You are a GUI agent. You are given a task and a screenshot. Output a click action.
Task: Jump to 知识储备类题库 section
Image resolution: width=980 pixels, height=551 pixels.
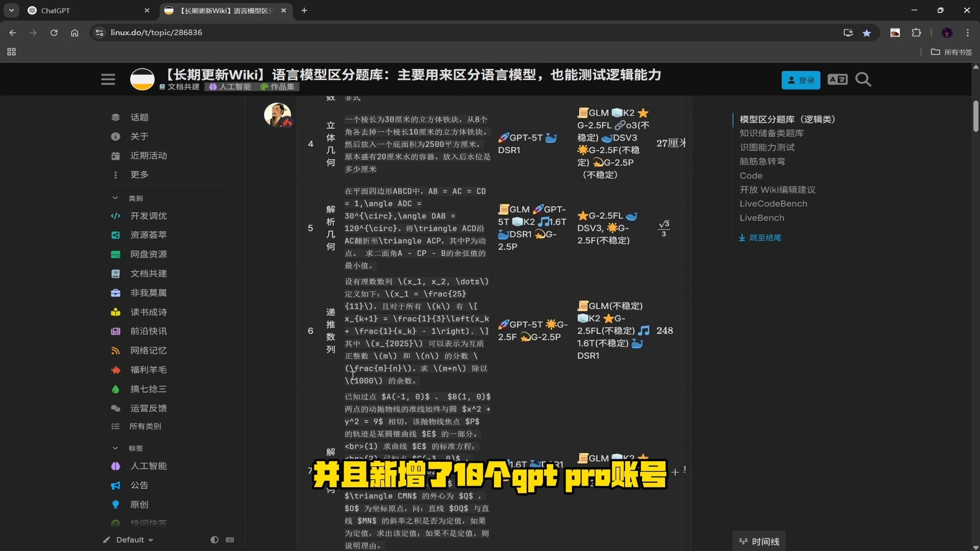[771, 133]
